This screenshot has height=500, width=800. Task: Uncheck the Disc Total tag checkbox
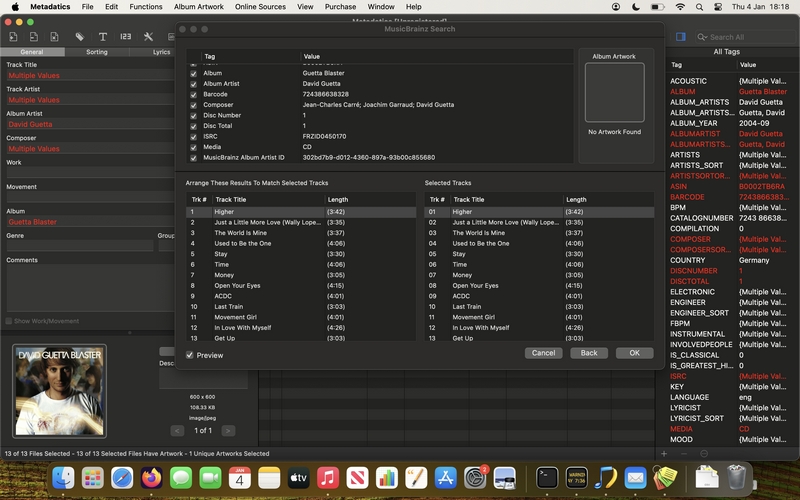click(x=193, y=127)
